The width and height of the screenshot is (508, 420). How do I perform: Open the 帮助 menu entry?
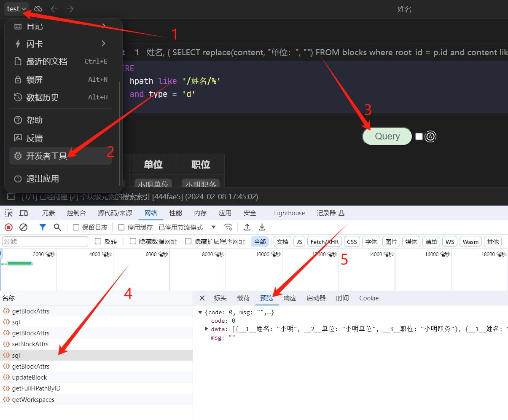point(61,120)
